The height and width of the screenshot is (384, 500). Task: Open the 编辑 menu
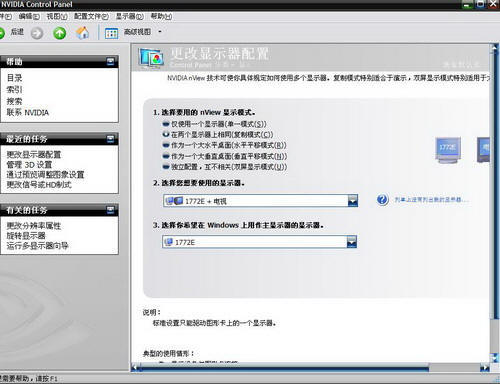click(29, 16)
